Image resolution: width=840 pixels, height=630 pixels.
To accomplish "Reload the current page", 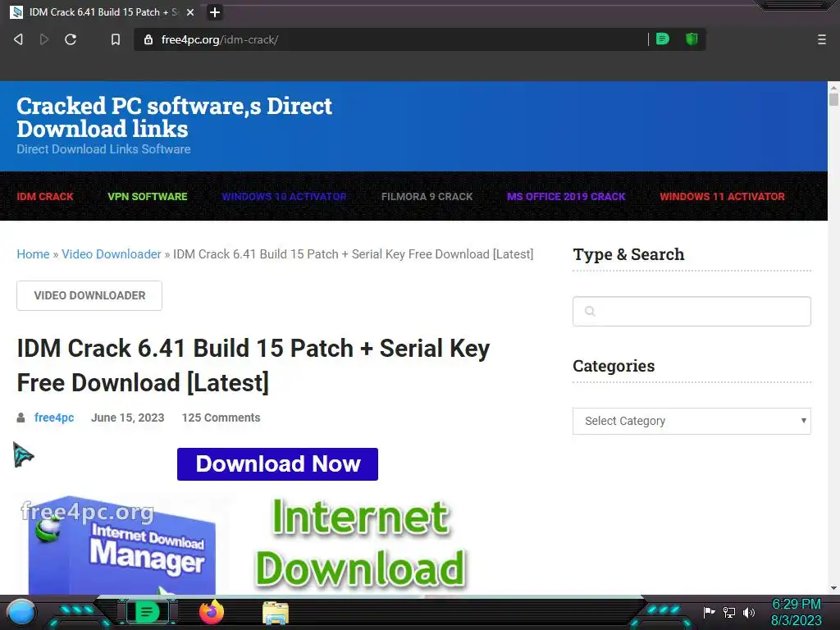I will tap(71, 39).
